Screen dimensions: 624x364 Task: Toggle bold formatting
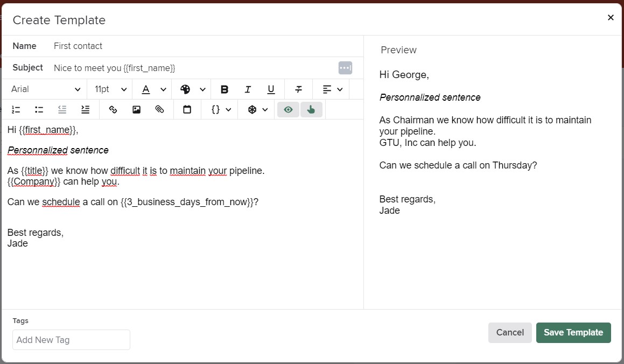click(225, 89)
